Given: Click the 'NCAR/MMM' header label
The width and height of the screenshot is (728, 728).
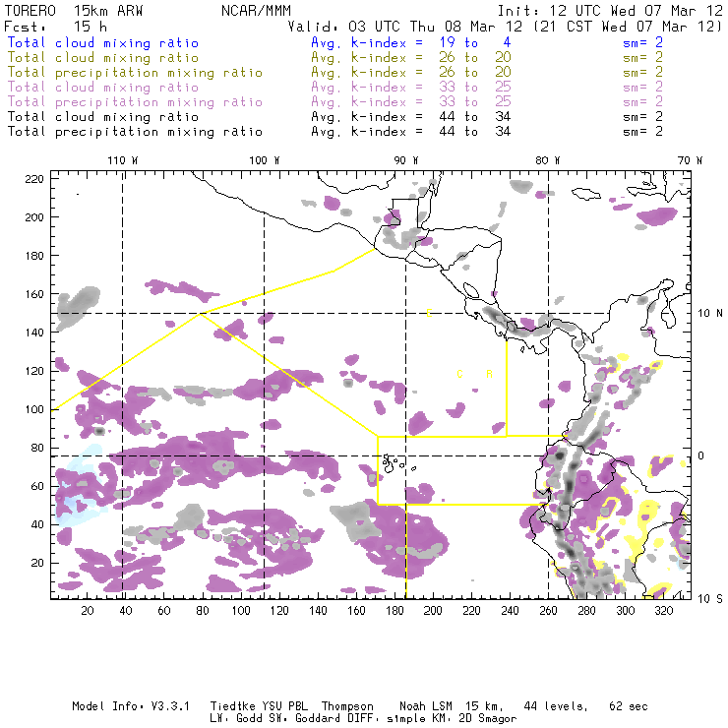Looking at the screenshot, I should (x=257, y=11).
